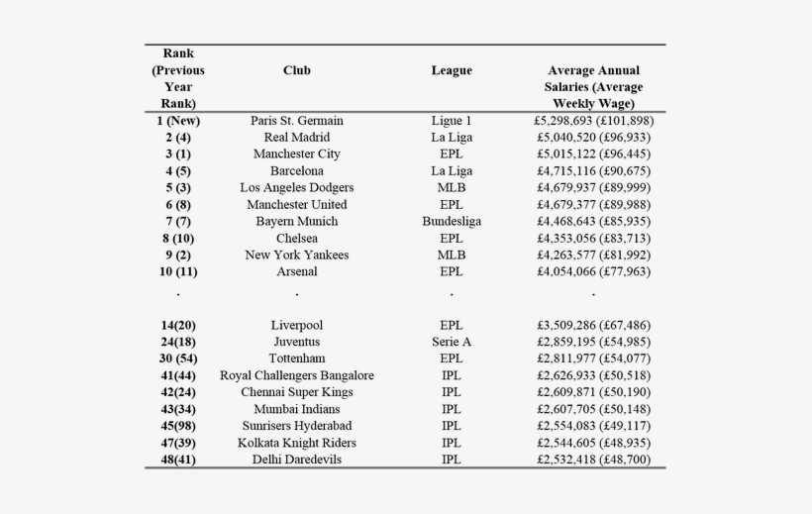This screenshot has width=812, height=514.
Task: Select Barcelona in the Club column
Action: pyautogui.click(x=296, y=171)
